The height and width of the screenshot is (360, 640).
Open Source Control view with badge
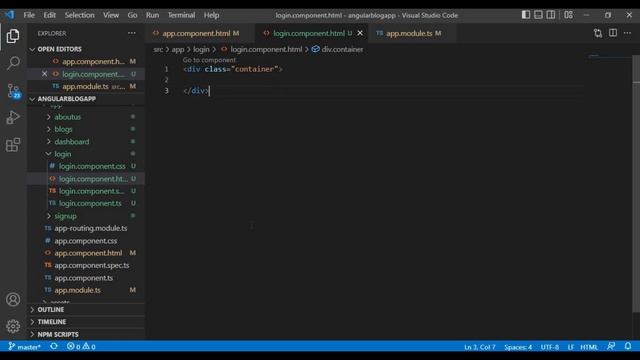pyautogui.click(x=13, y=91)
